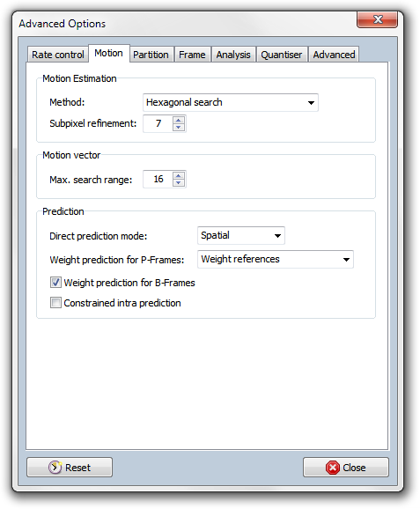The width and height of the screenshot is (420, 509).
Task: Decrease Subpixel refinement with down arrow
Action: pos(179,127)
